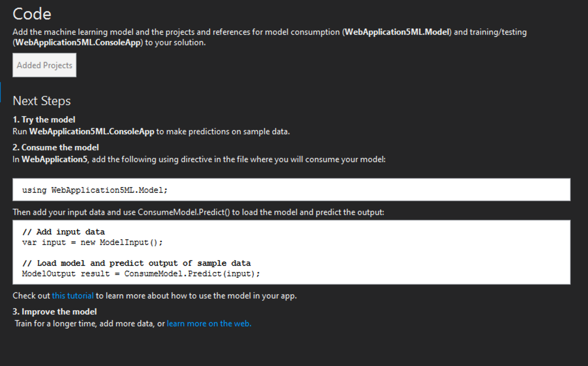
Task: Click the Next Steps heading
Action: tap(42, 101)
